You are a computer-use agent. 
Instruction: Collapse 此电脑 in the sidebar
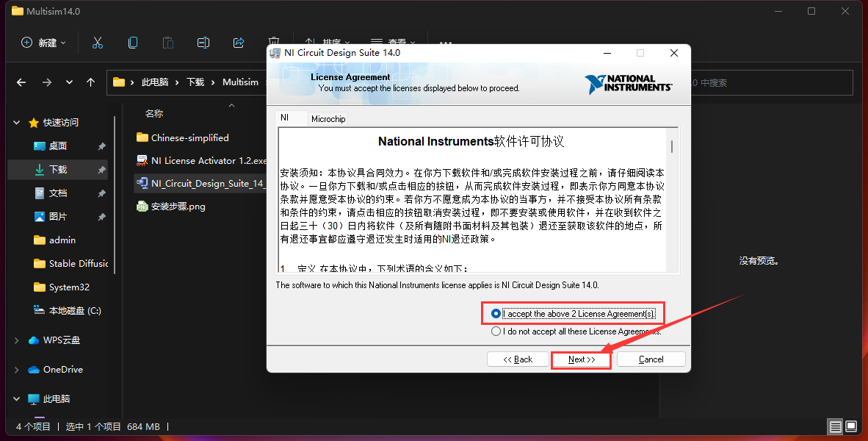17,399
